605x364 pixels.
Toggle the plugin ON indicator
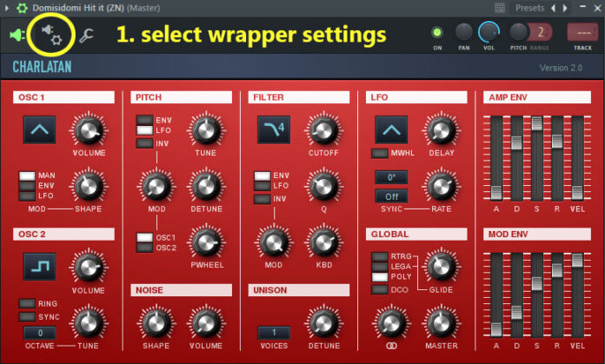[x=437, y=33]
